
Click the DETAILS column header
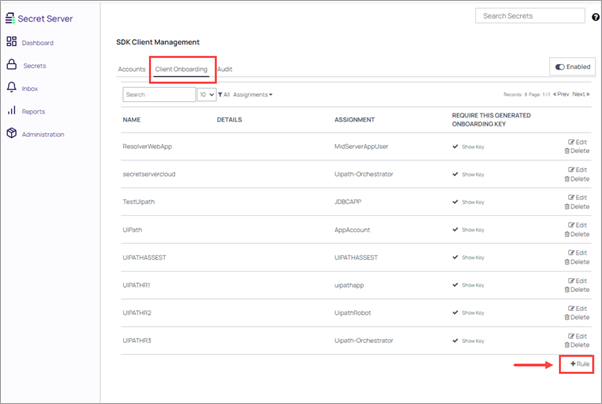(229, 119)
